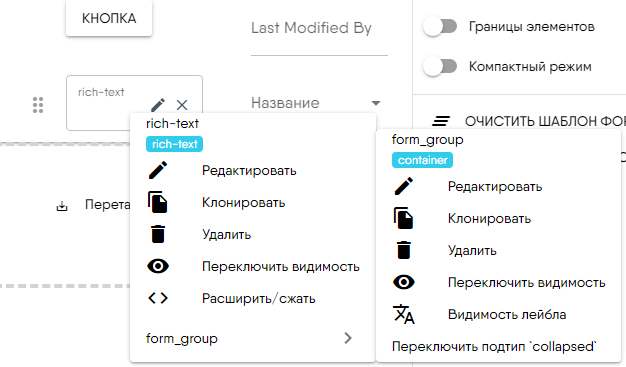626x367 pixels.
Task: Enable the Компактный режим switch
Action: [x=440, y=66]
